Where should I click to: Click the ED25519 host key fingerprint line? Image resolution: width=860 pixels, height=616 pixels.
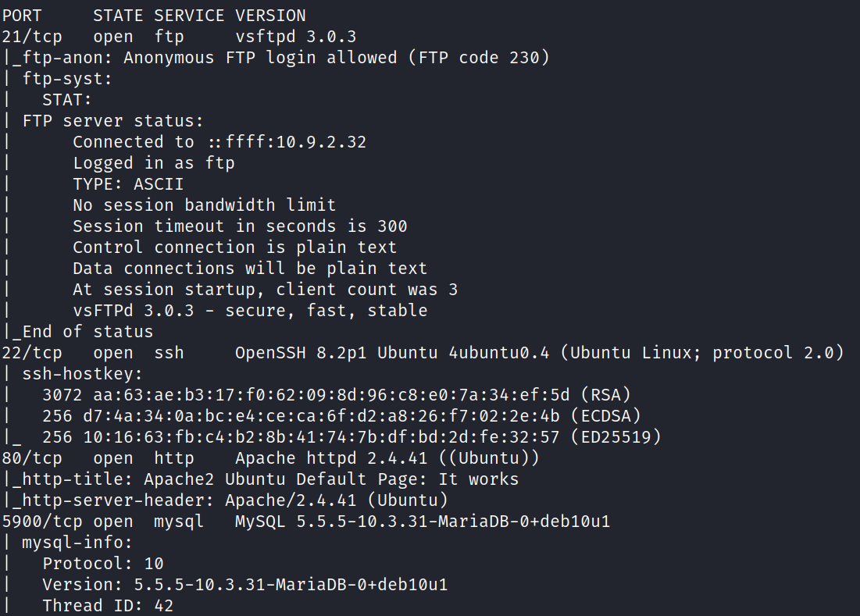pyautogui.click(x=351, y=436)
